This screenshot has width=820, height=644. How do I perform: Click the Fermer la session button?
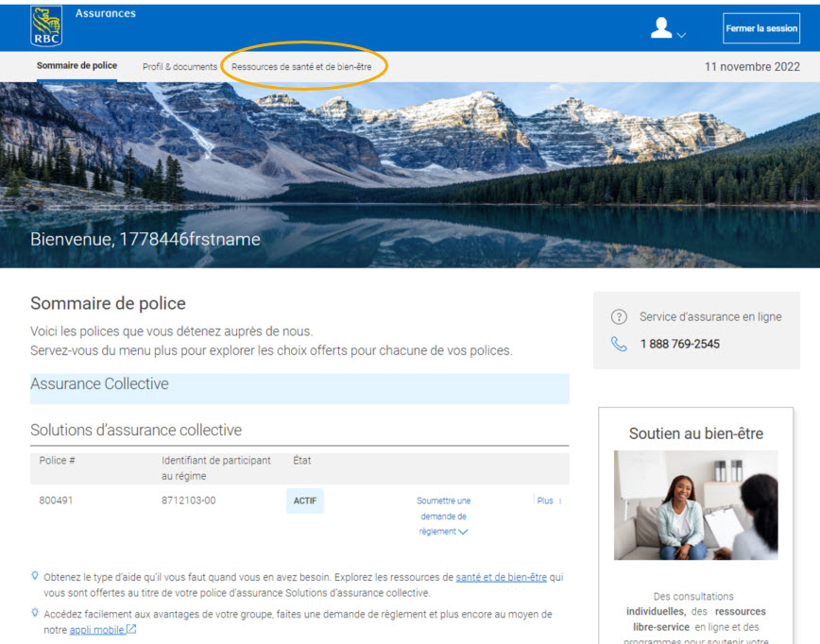coord(761,28)
